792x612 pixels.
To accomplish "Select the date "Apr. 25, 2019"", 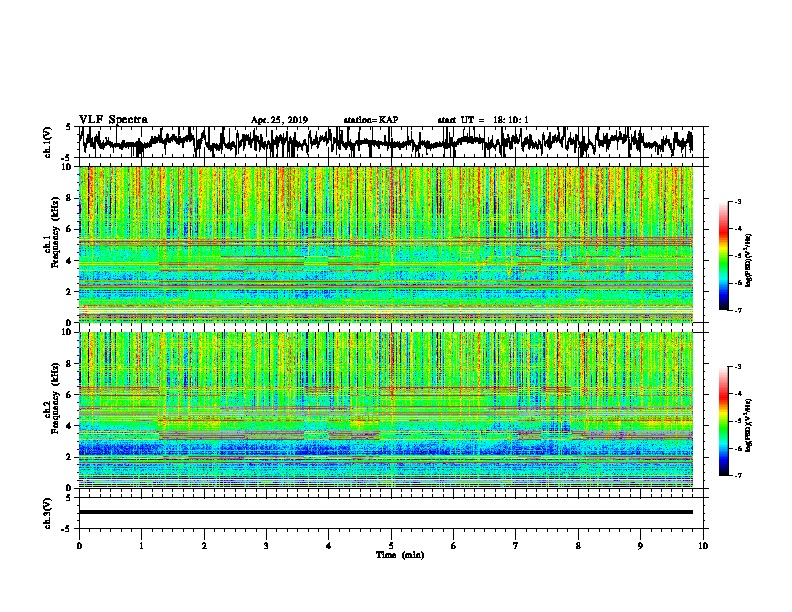I will point(279,120).
